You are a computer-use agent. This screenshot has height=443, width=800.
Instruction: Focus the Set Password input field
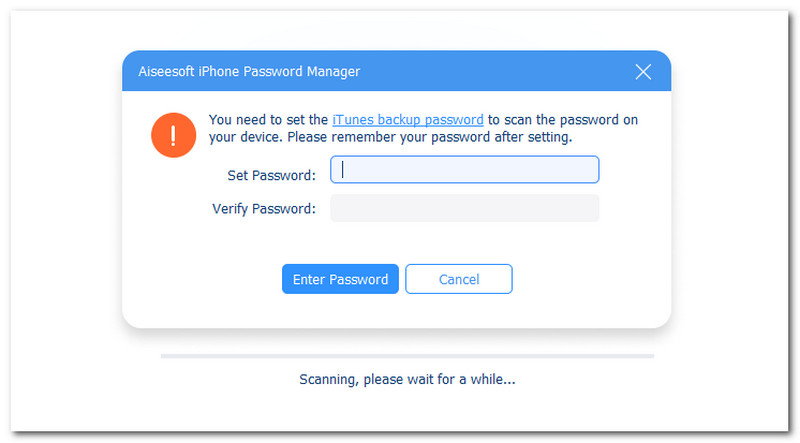click(x=465, y=170)
